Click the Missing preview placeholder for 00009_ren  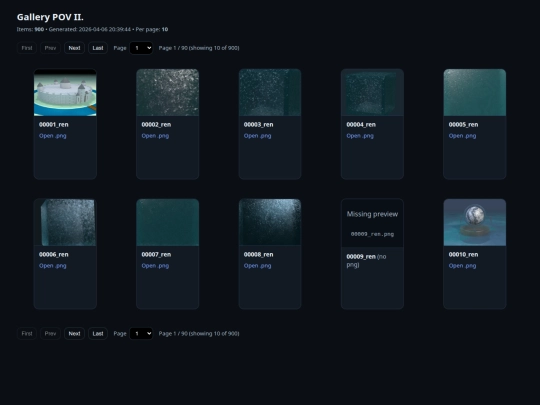(x=372, y=222)
